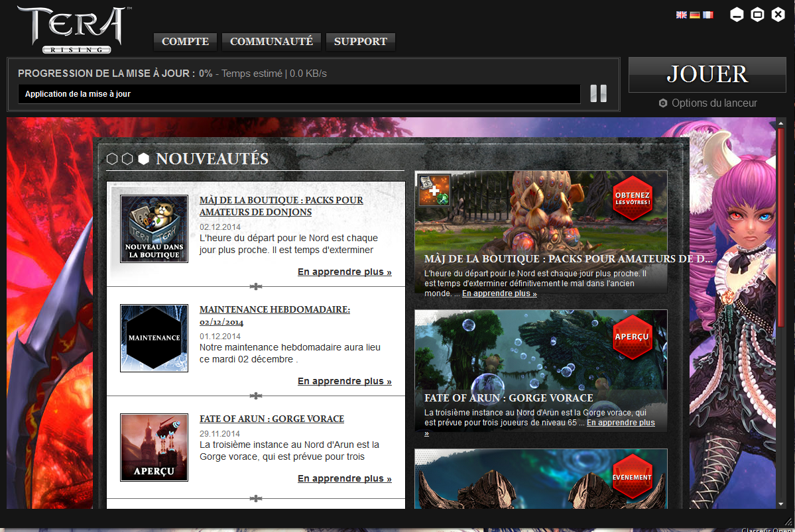The image size is (795, 532).
Task: Launch the game with JOUER button
Action: coord(707,74)
